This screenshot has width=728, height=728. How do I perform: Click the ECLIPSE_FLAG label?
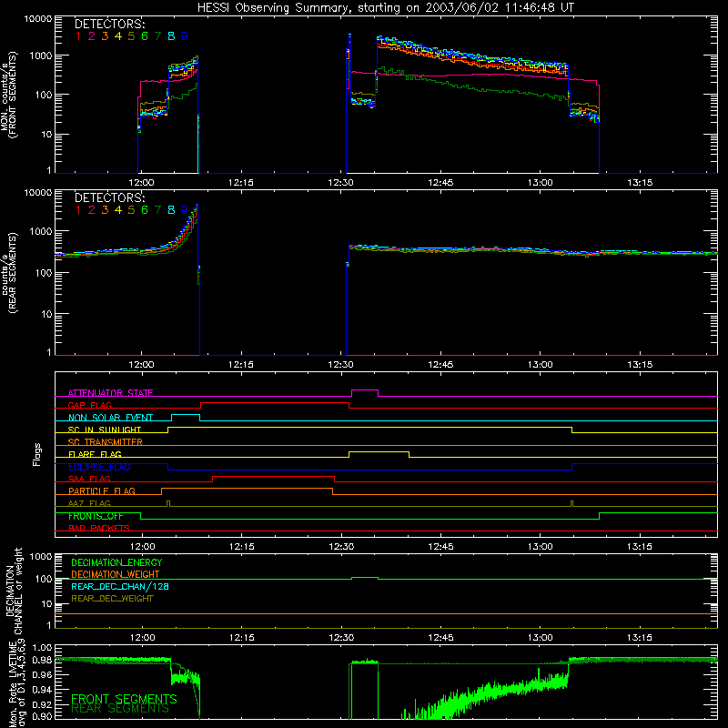99,467
